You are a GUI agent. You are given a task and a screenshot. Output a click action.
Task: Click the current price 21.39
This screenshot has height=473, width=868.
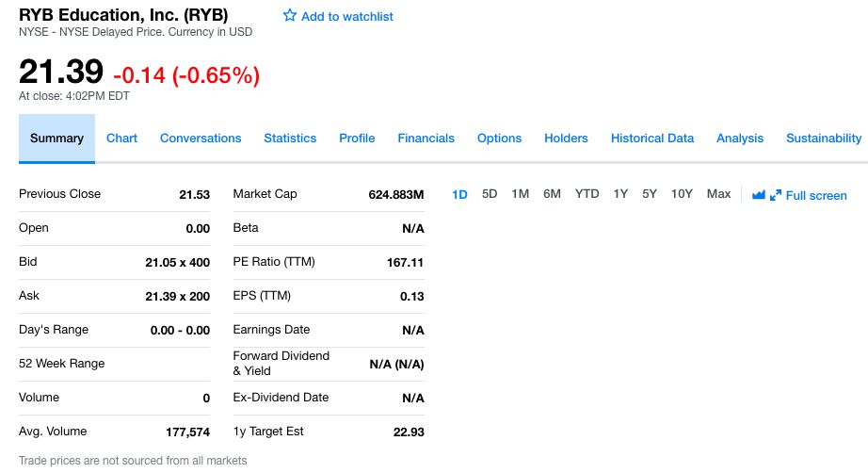61,72
